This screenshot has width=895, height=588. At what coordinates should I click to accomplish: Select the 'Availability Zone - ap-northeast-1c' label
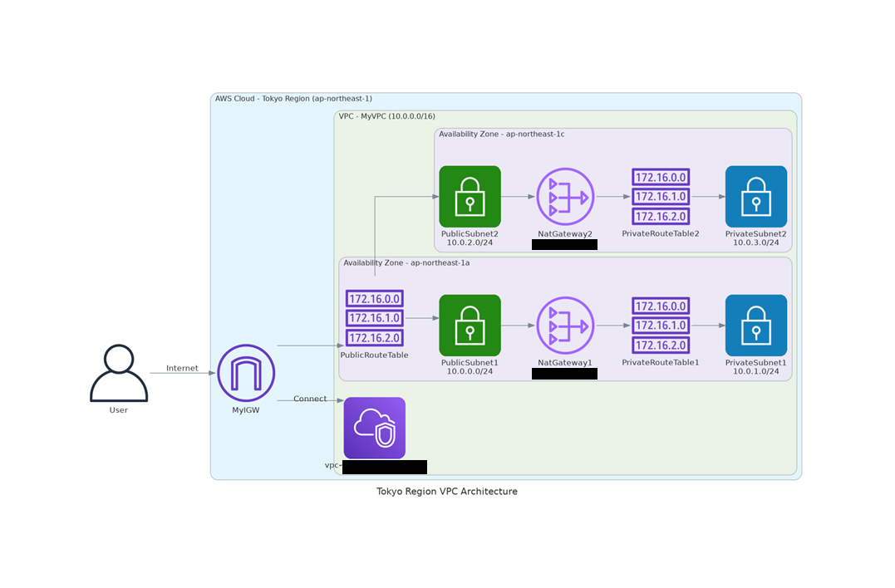pos(502,134)
